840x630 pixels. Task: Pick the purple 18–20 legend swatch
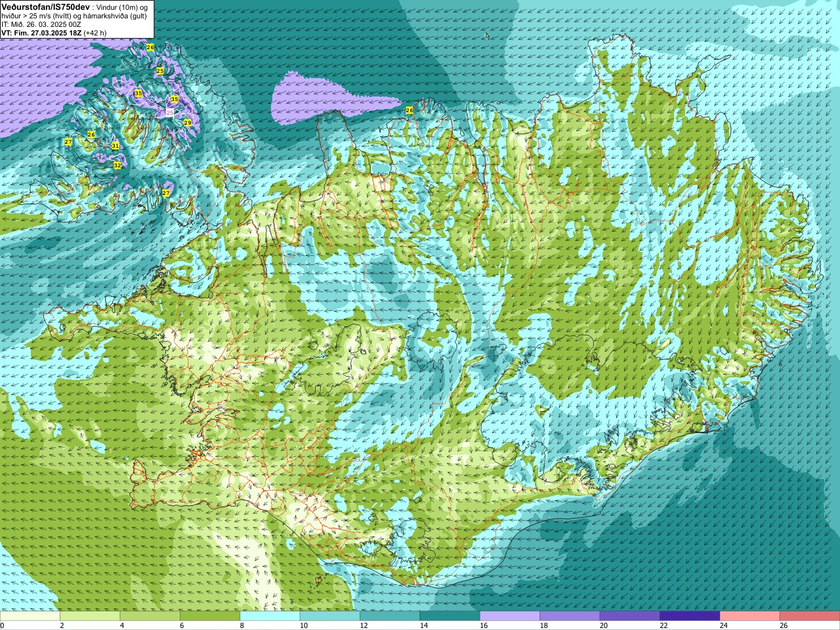tap(570, 616)
